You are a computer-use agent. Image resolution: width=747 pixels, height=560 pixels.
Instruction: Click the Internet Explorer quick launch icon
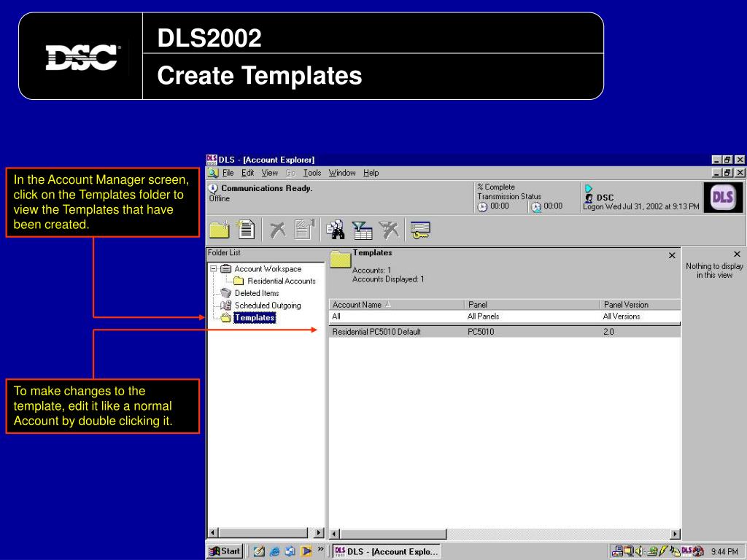tap(275, 551)
